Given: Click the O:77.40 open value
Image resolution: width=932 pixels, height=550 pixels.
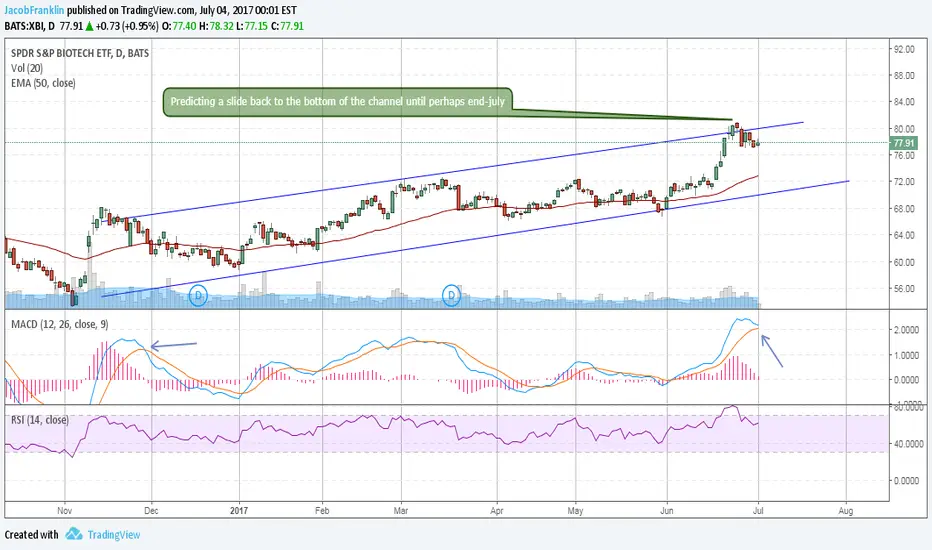Looking at the screenshot, I should coord(178,26).
